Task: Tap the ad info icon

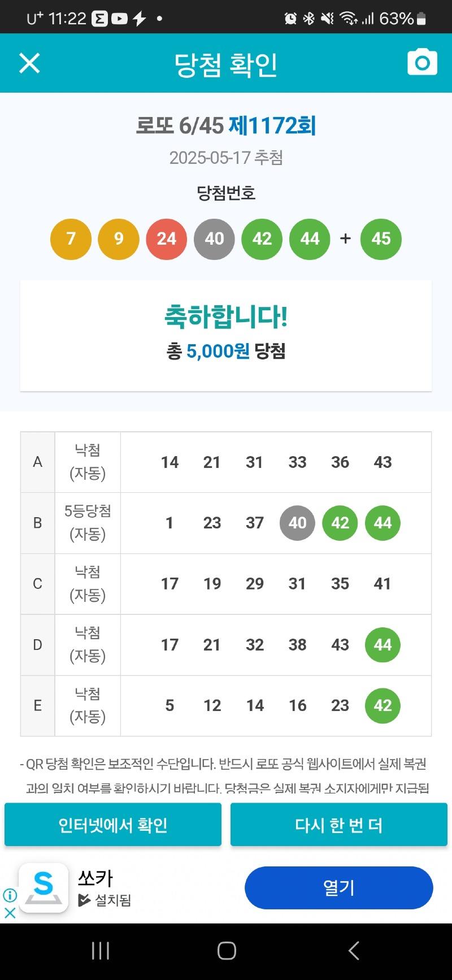Action: tap(10, 895)
